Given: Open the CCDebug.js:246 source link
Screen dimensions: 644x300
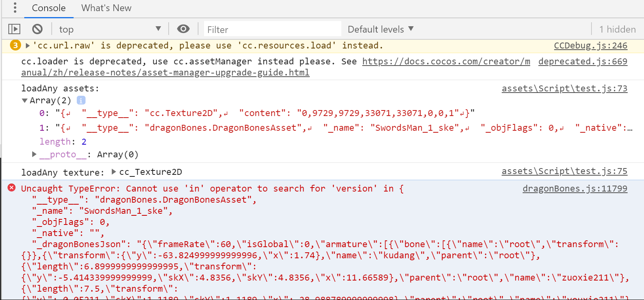Looking at the screenshot, I should [x=590, y=46].
